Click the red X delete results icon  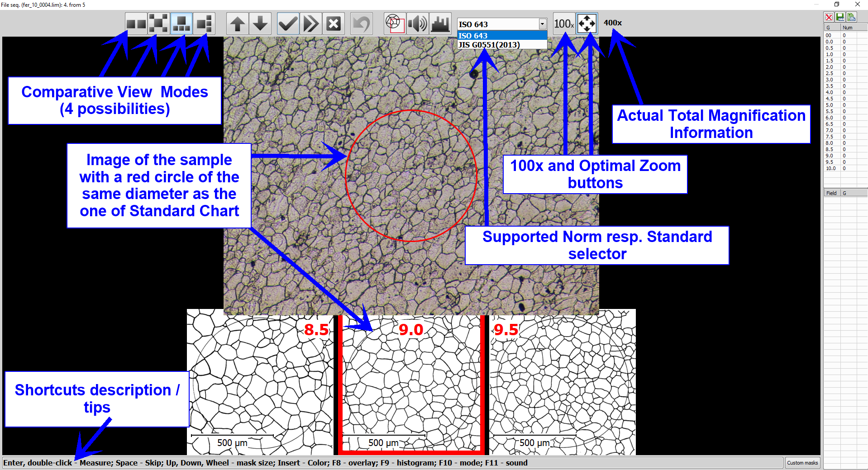(x=829, y=17)
